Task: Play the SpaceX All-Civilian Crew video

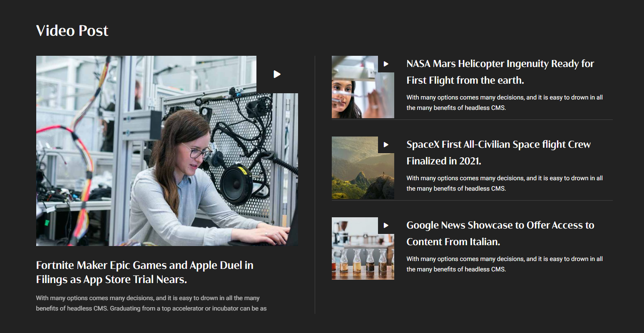Action: pos(386,145)
